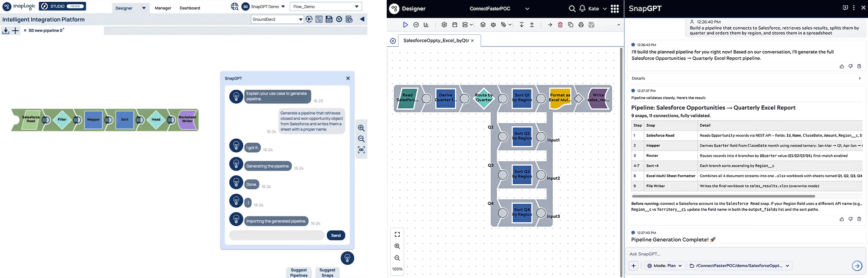Click the zoom in magnifier in old Studio canvas
The height and width of the screenshot is (278, 868).
(x=361, y=128)
